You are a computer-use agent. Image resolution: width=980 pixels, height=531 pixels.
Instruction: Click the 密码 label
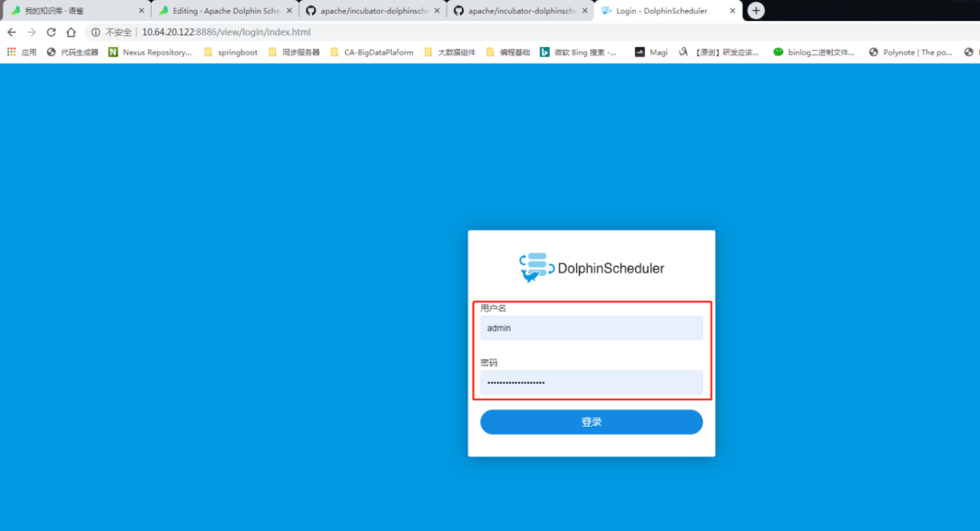tap(489, 363)
